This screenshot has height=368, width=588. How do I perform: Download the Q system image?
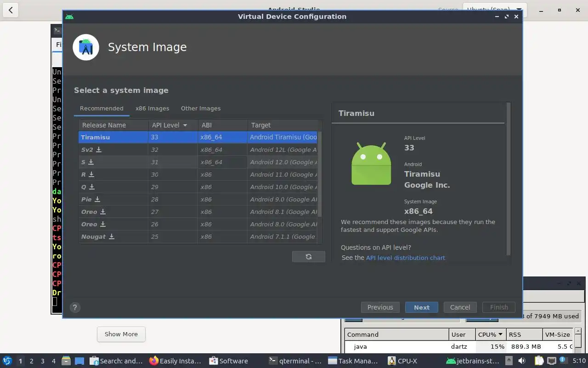click(x=92, y=187)
